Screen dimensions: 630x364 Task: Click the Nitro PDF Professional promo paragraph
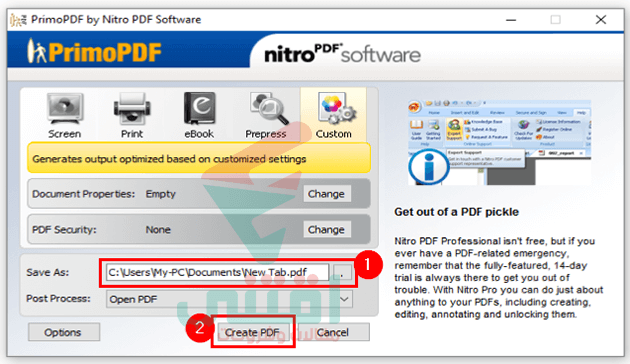pyautogui.click(x=499, y=278)
